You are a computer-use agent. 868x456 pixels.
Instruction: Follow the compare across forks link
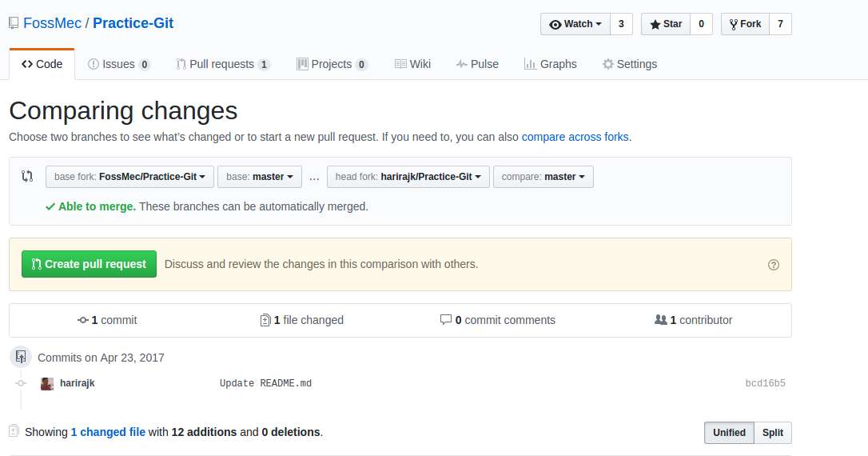click(x=575, y=137)
